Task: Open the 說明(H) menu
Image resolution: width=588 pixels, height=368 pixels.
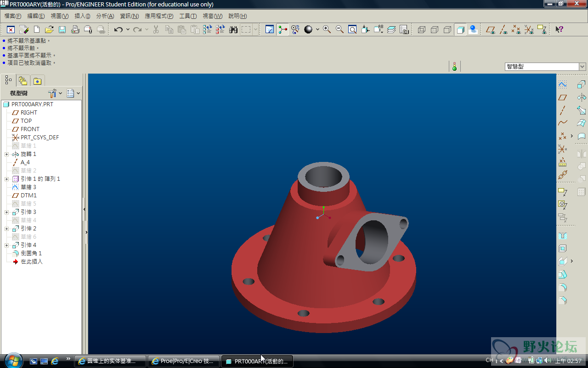Action: coord(237,16)
